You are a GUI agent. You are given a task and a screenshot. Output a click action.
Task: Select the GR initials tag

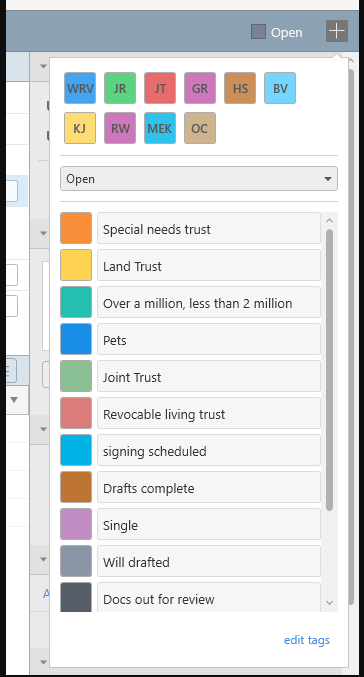pos(200,88)
